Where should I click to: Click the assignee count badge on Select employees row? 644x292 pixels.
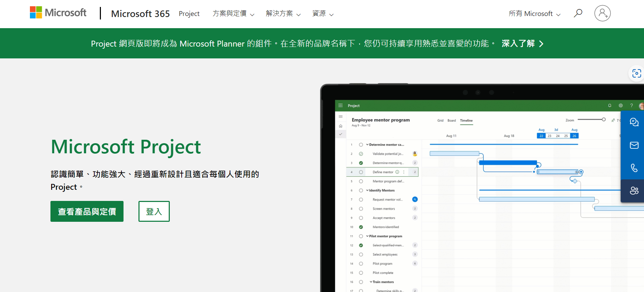point(415,254)
